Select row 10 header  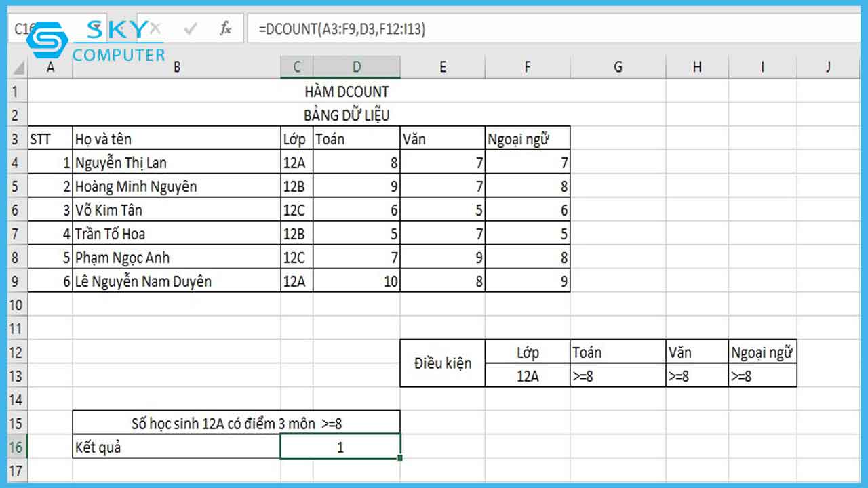(18, 304)
